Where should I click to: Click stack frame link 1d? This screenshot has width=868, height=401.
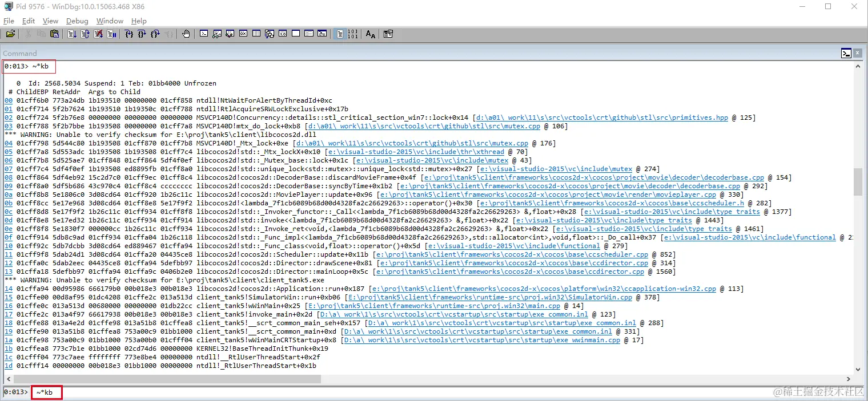(x=8, y=366)
